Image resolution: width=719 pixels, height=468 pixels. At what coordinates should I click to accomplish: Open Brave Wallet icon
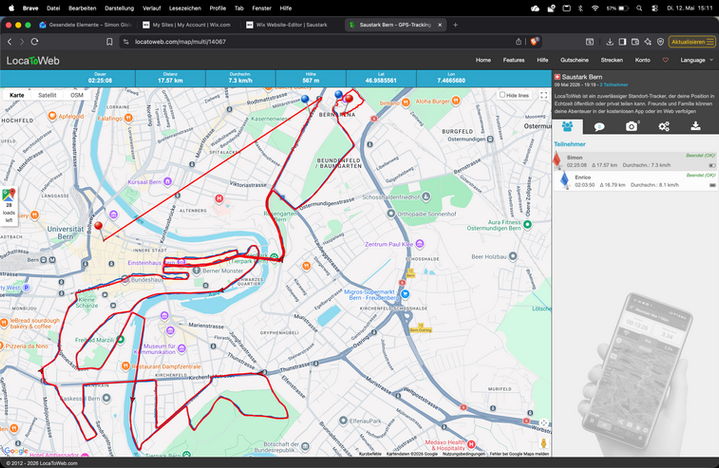[635, 42]
